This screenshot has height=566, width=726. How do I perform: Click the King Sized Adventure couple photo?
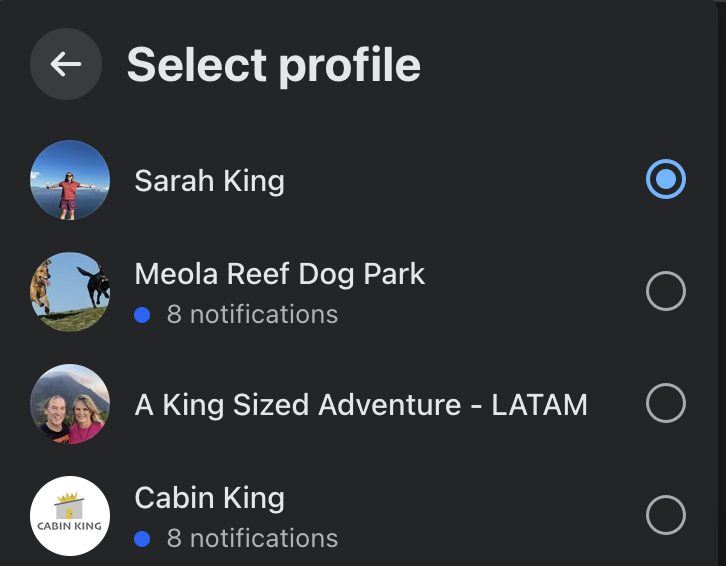70,404
